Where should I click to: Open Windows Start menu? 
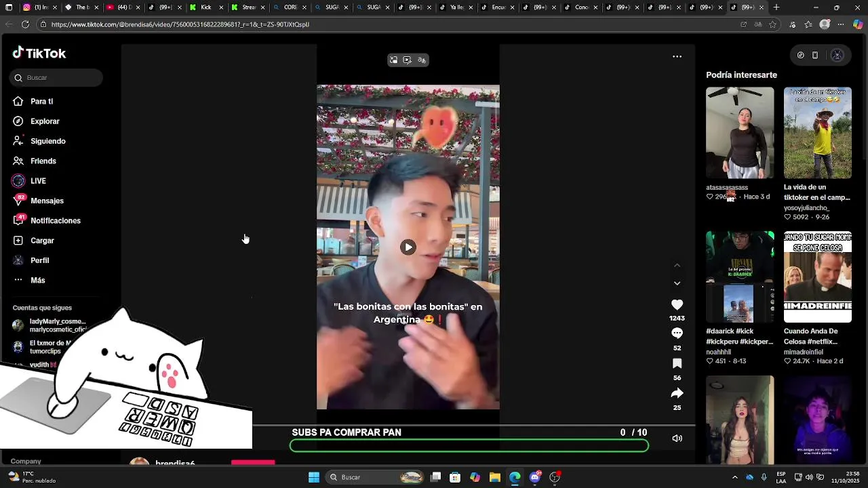[314, 477]
